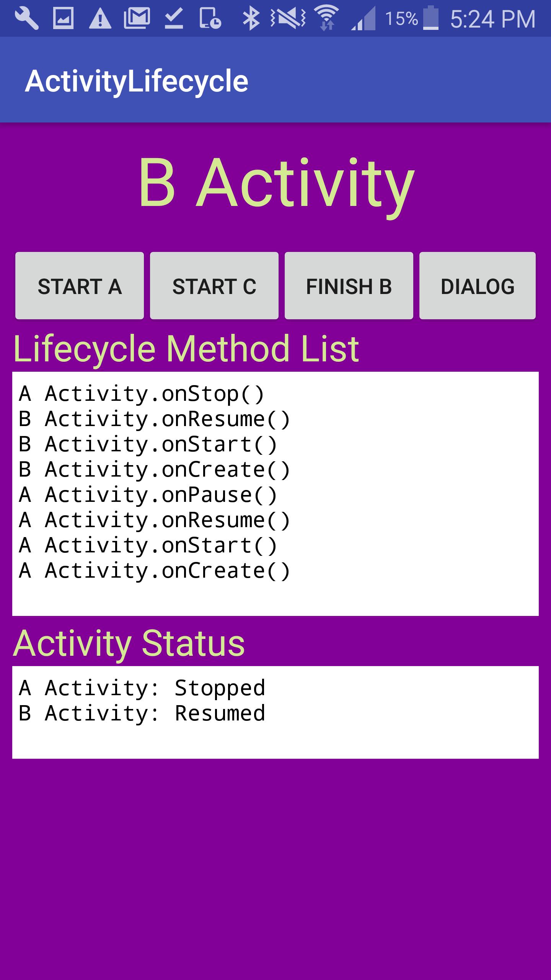Open the DIALOG button

click(478, 286)
